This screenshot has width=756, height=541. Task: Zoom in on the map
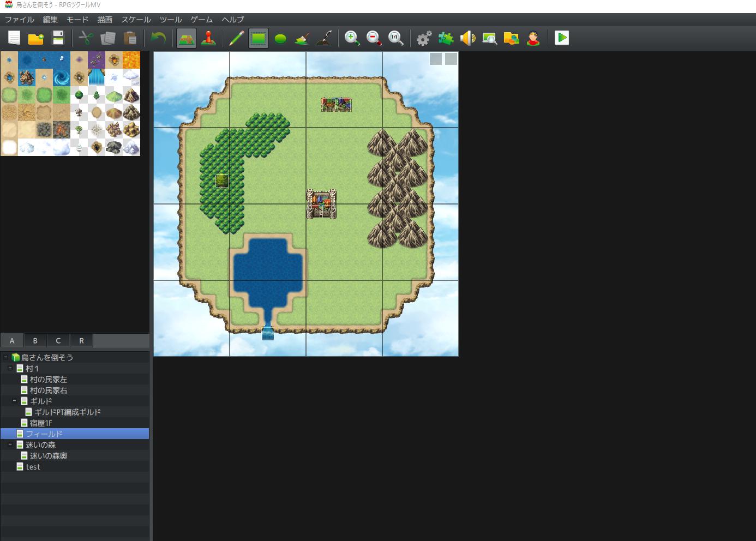click(x=352, y=38)
